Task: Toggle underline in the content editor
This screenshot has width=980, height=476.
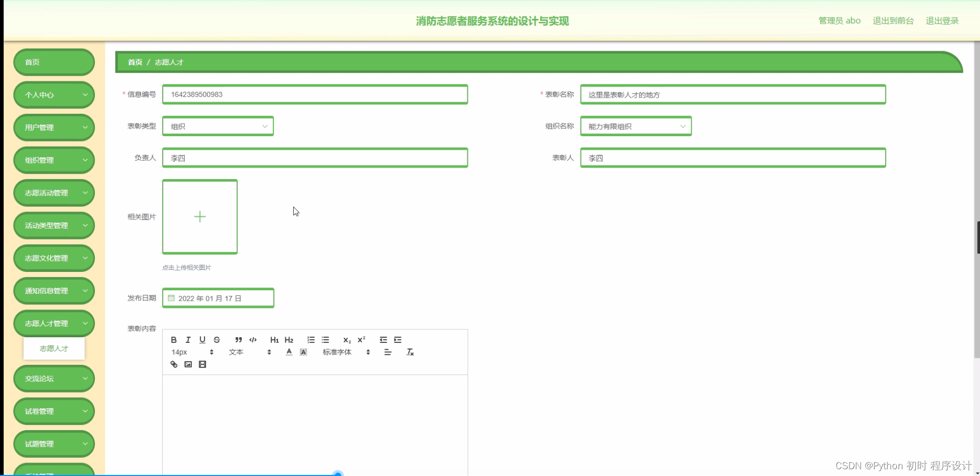Action: click(x=202, y=340)
